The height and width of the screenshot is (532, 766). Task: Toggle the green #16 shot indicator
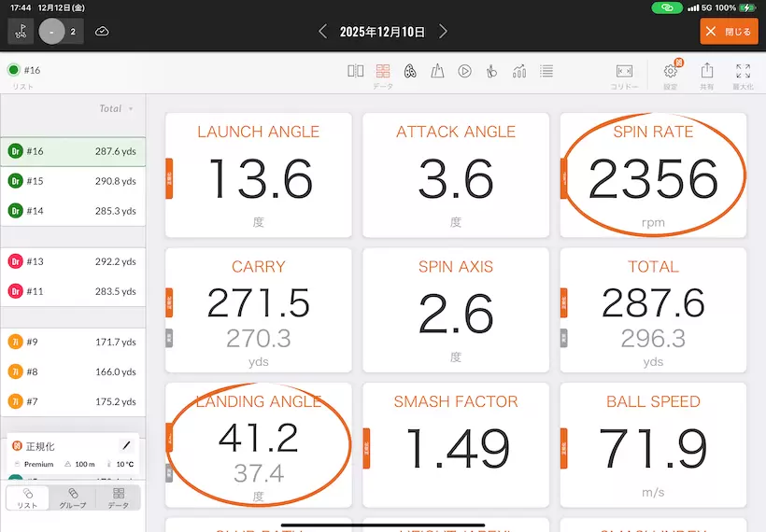14,70
